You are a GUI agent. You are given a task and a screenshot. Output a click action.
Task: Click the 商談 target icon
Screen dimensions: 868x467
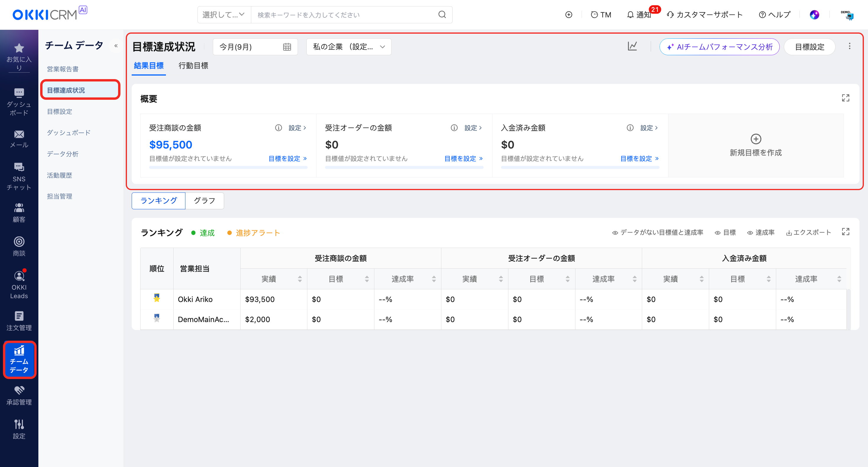point(19,241)
